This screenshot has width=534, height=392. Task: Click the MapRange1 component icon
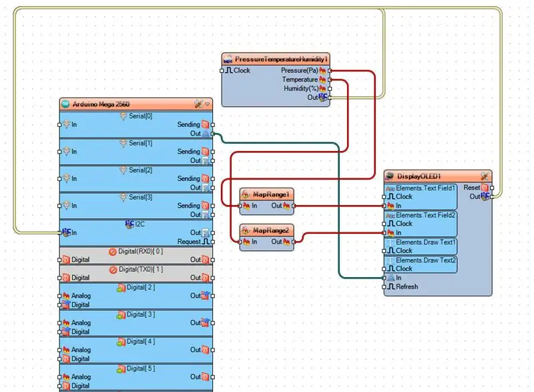(245, 195)
